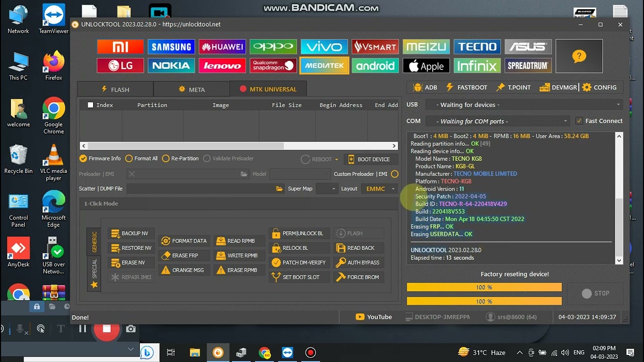Image resolution: width=644 pixels, height=362 pixels.
Task: Expand the REBOOT options arrow
Action: [337, 159]
